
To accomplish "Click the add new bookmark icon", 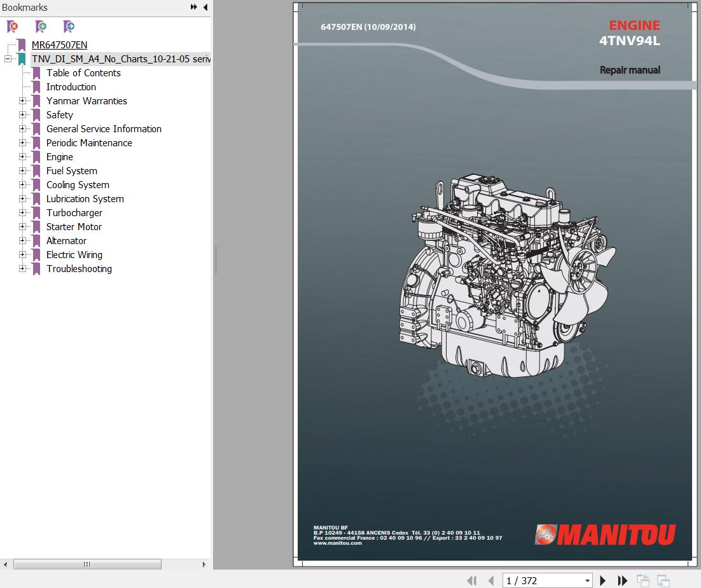I will point(41,27).
